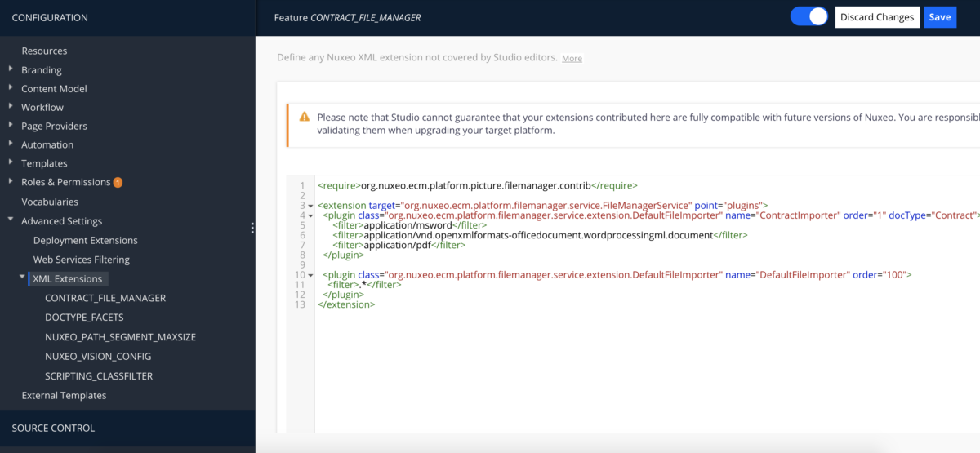Screen dimensions: 980x453
Task: Select Advanced Settings
Action: pyautogui.click(x=62, y=221)
